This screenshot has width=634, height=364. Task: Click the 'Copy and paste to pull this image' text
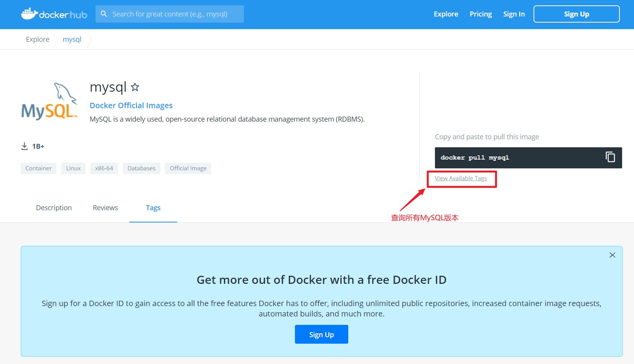tap(487, 137)
